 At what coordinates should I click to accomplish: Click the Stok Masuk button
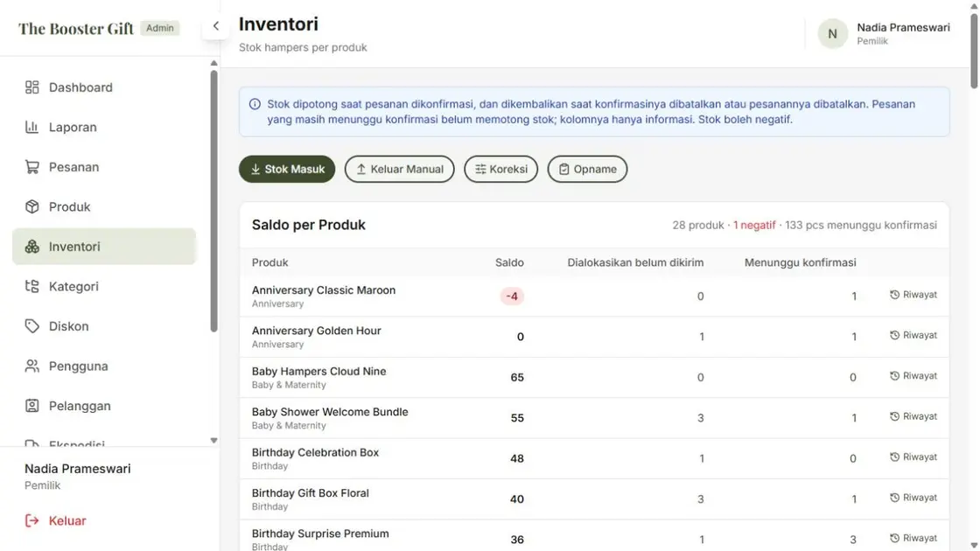pyautogui.click(x=287, y=170)
